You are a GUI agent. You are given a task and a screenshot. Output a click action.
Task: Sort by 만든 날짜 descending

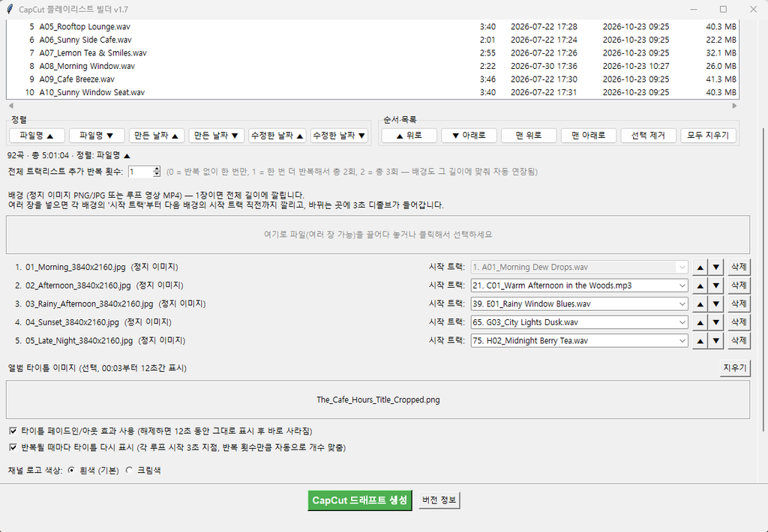pos(217,136)
